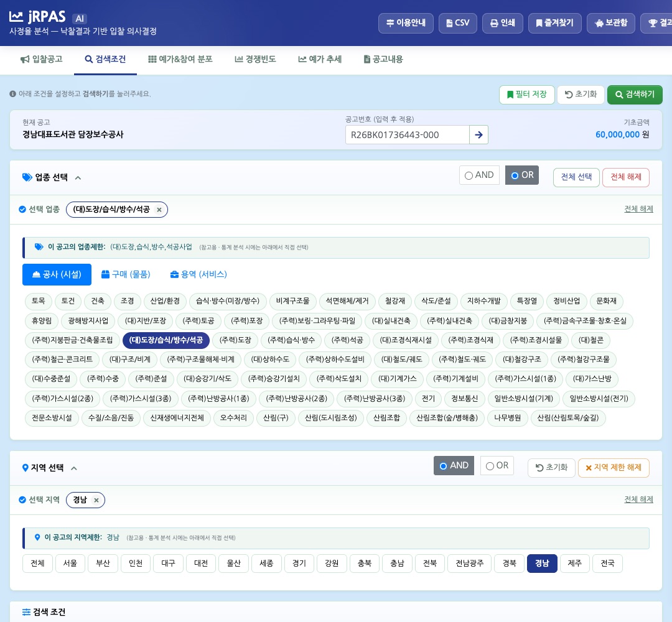This screenshot has width=672, height=622.
Task: Click the 공고번호 input field
Action: tap(407, 135)
